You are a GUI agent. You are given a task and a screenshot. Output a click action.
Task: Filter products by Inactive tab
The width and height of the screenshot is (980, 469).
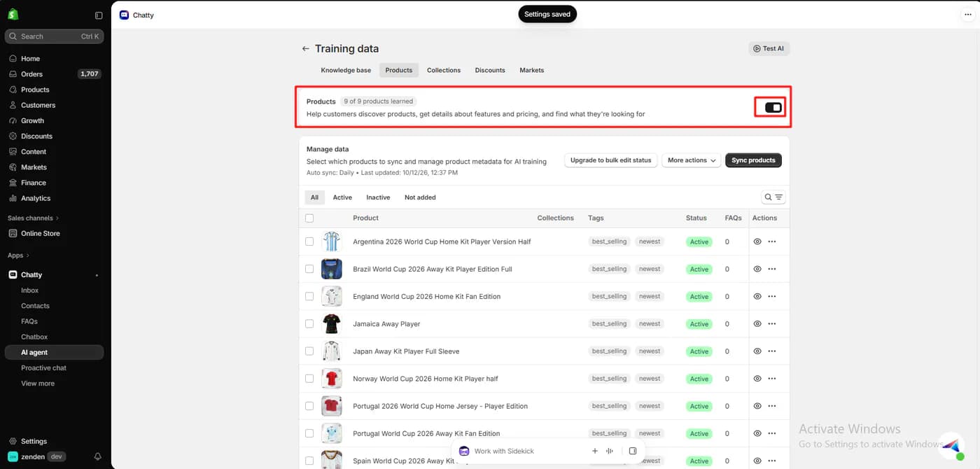point(378,197)
